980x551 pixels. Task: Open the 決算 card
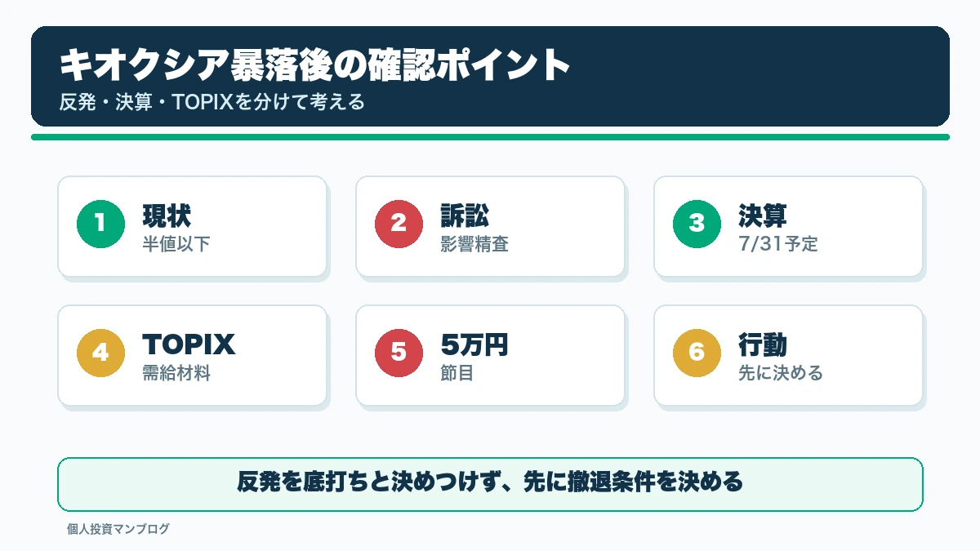coord(788,226)
